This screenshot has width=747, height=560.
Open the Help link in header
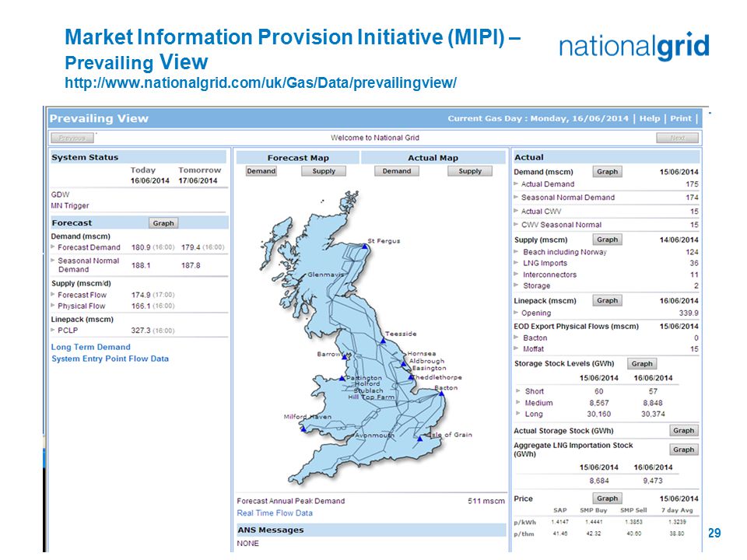(x=650, y=118)
